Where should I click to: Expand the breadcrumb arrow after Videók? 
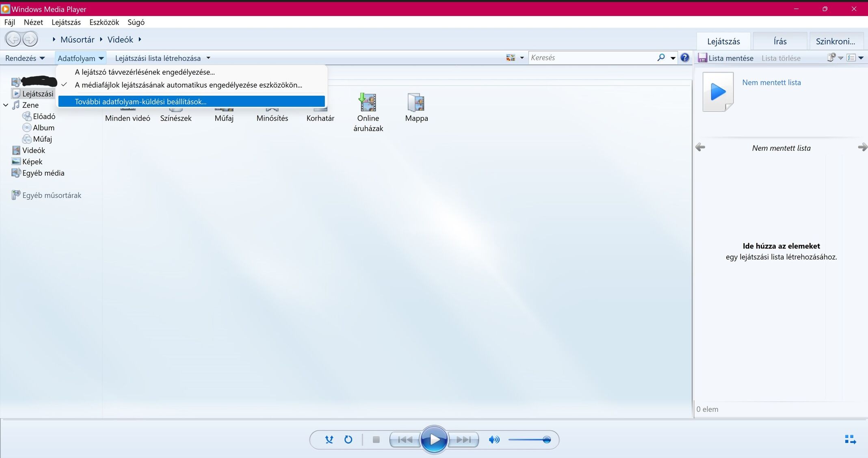click(140, 39)
